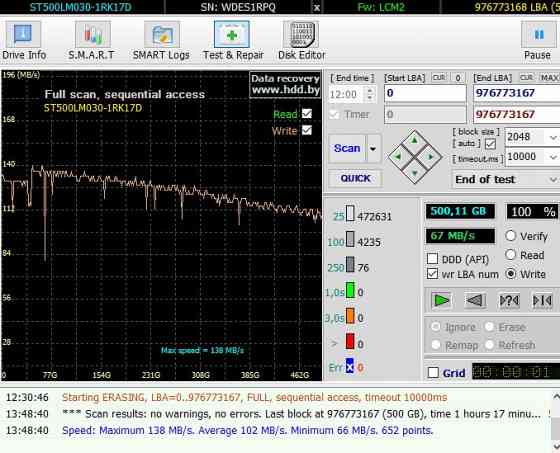Select the Verify radio button
The image size is (560, 453).
click(511, 235)
